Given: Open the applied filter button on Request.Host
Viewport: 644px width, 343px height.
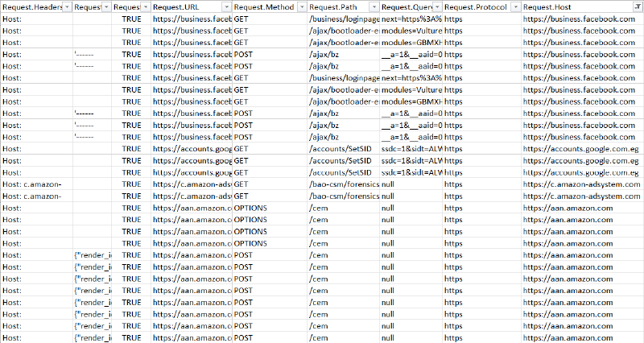Looking at the screenshot, I should pos(638,7).
